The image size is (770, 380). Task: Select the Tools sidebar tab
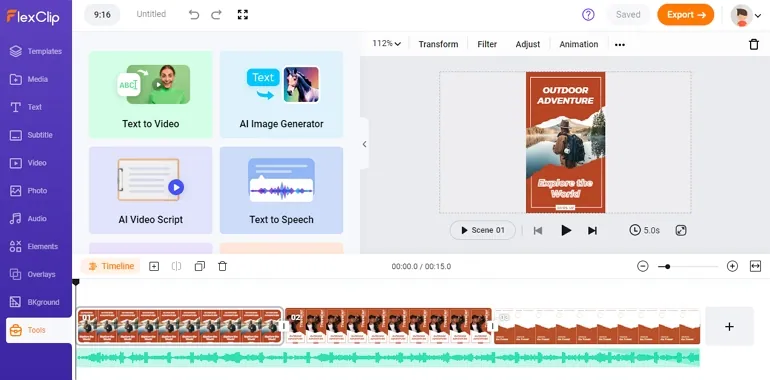38,330
